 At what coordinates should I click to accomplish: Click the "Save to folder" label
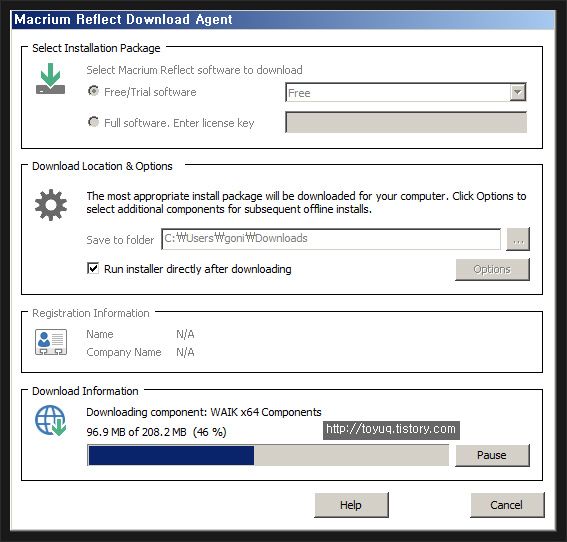pos(120,240)
